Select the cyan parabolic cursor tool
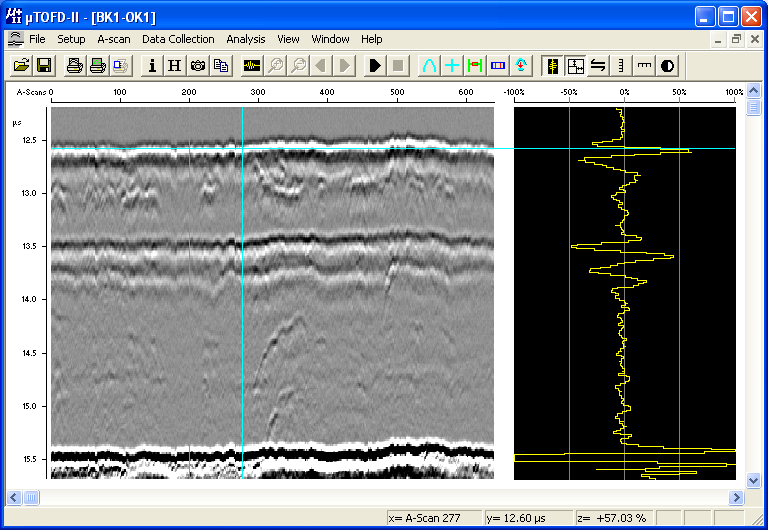This screenshot has height=530, width=768. 429,66
